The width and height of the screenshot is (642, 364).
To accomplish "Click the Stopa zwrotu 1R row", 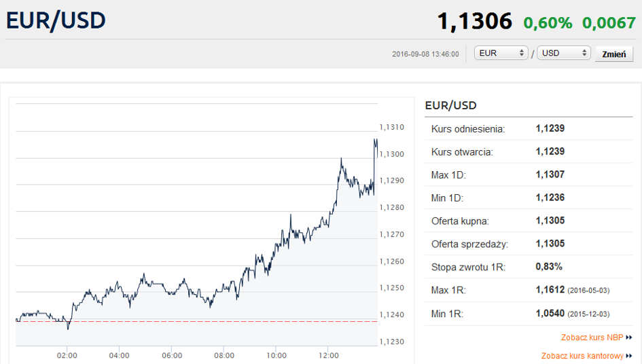I will coord(529,267).
